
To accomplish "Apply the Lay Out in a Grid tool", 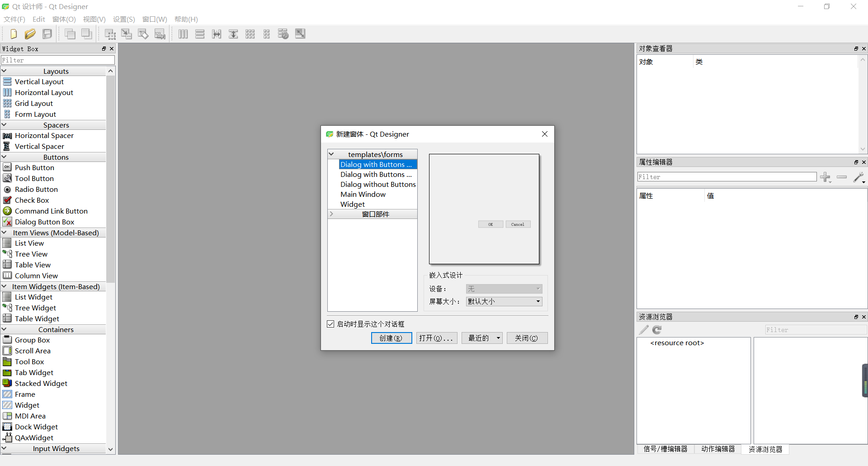I will coord(250,33).
